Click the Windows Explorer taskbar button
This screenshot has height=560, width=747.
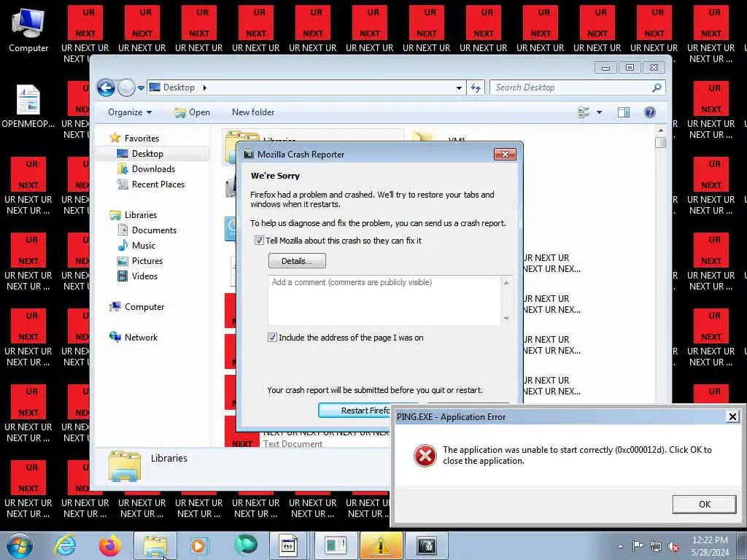155,545
